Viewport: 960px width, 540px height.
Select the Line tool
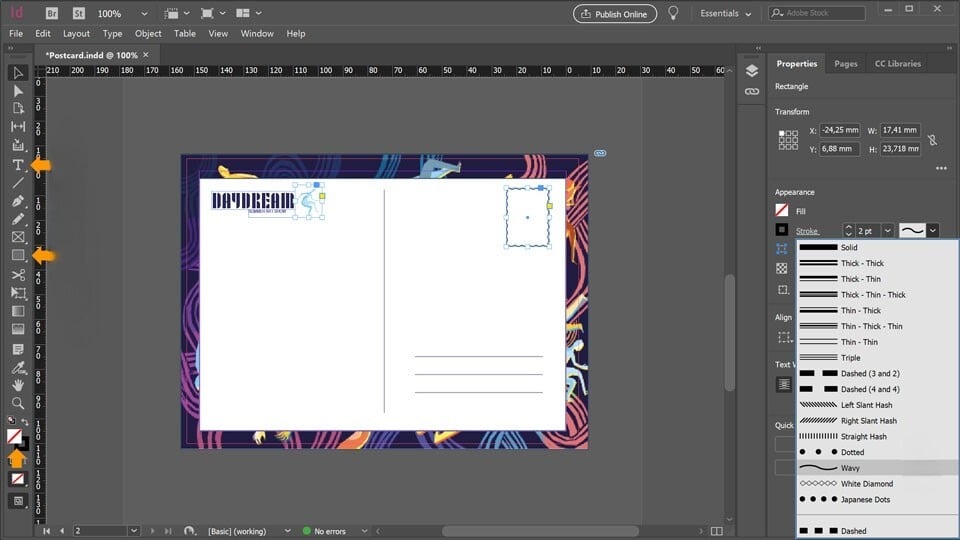point(18,183)
